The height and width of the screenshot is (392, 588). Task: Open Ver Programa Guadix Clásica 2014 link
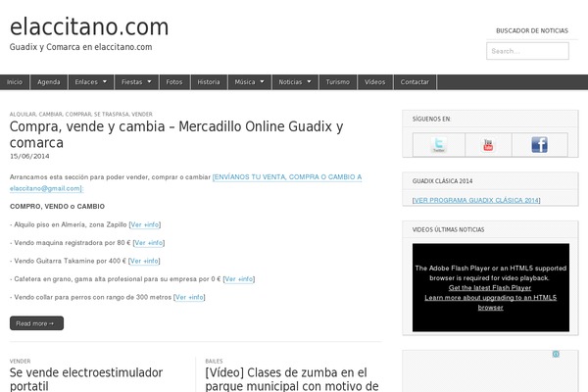(476, 200)
